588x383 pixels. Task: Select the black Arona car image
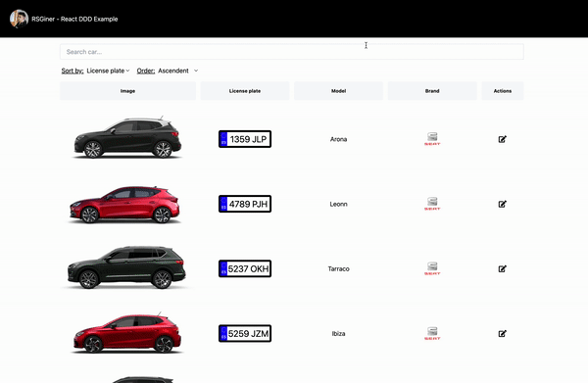point(127,137)
